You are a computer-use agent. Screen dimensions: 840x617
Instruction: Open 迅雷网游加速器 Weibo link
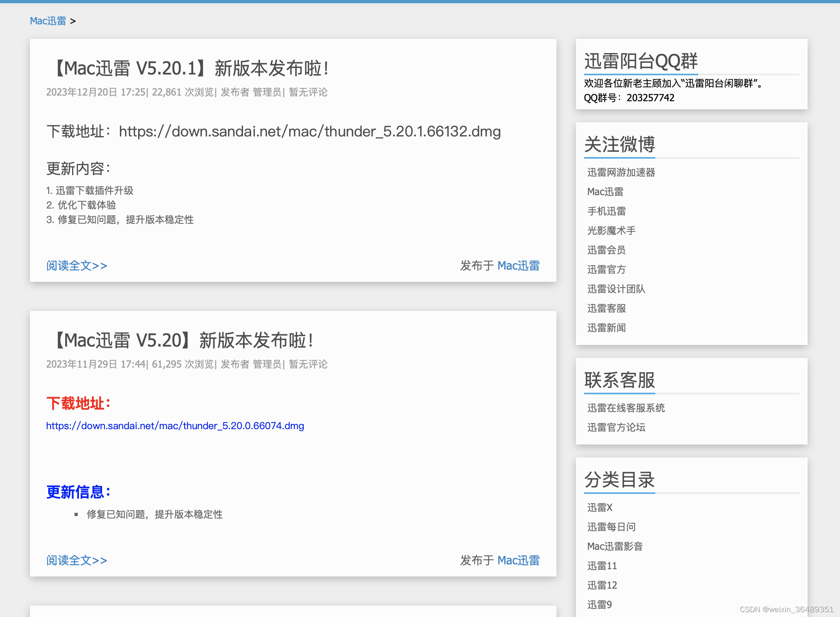[621, 172]
